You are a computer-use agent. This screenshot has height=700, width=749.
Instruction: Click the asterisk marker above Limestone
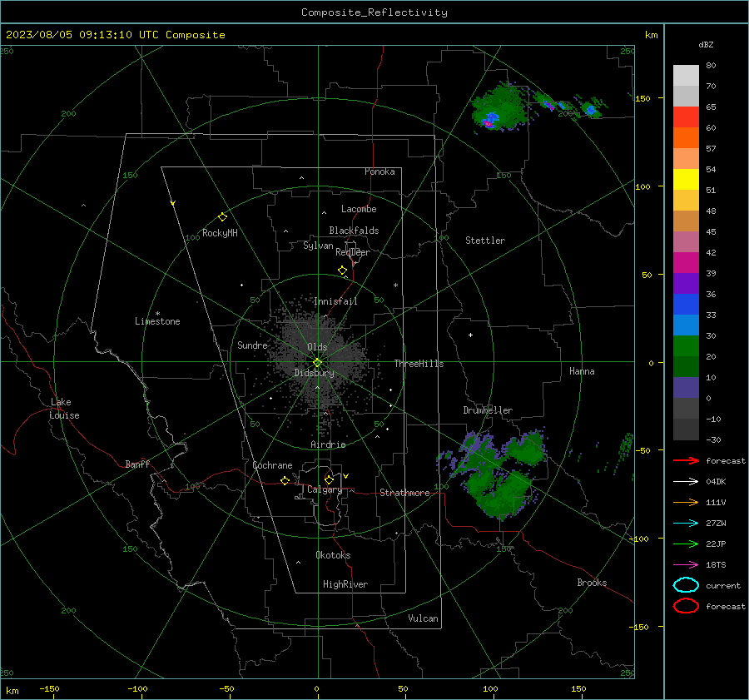(157, 314)
